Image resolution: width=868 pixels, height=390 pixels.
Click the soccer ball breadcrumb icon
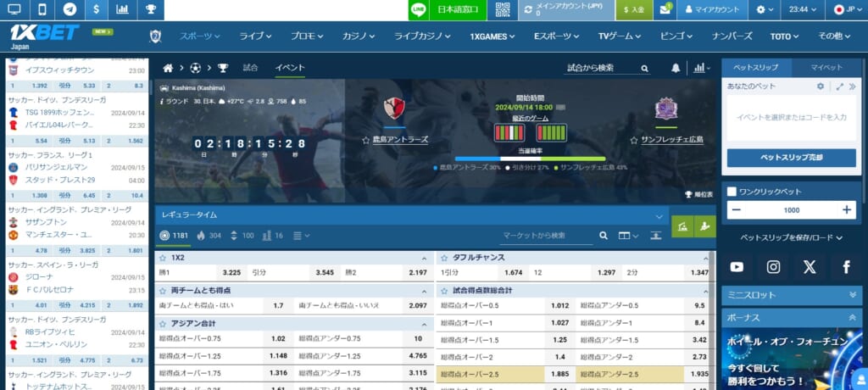(x=196, y=68)
